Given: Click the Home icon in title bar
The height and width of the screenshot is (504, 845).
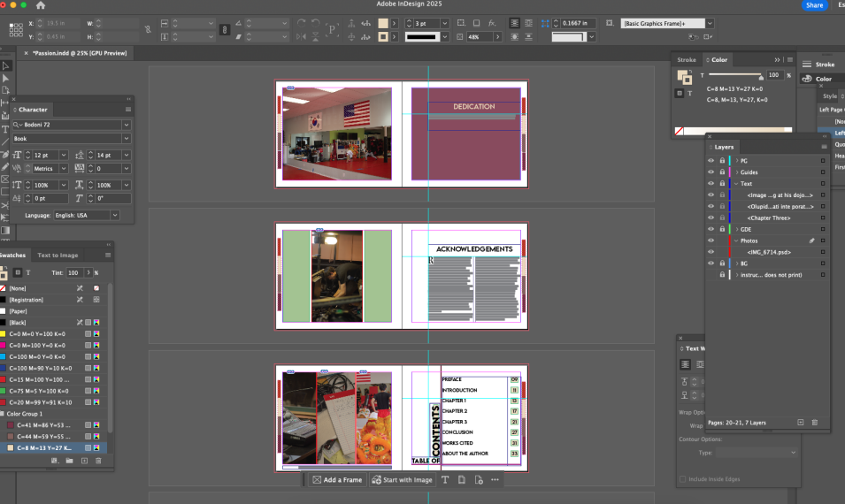Looking at the screenshot, I should [x=40, y=5].
